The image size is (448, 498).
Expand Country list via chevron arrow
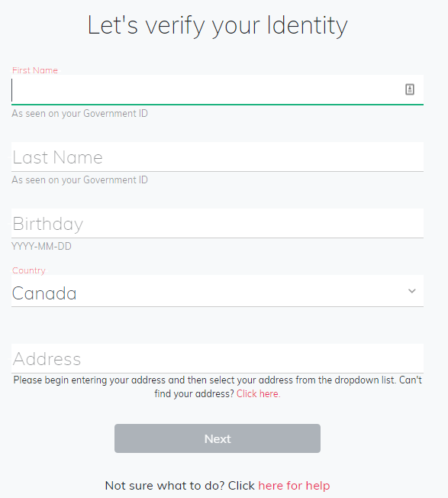point(412,291)
